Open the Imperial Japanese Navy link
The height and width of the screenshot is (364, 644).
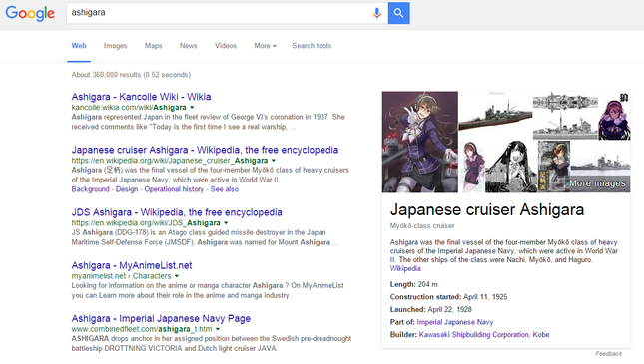[x=455, y=322]
